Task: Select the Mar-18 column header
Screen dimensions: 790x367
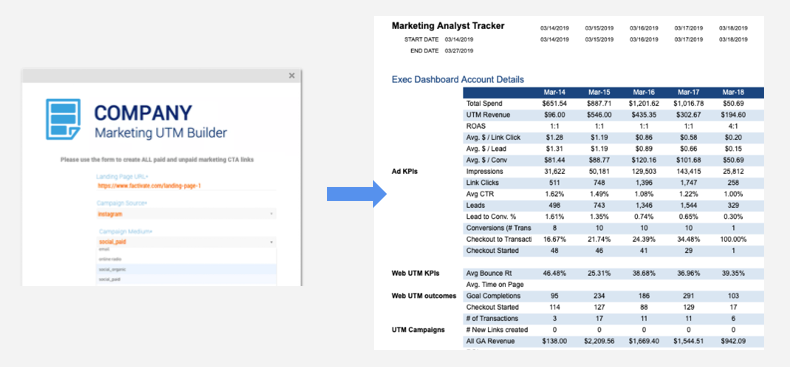Action: tap(734, 92)
